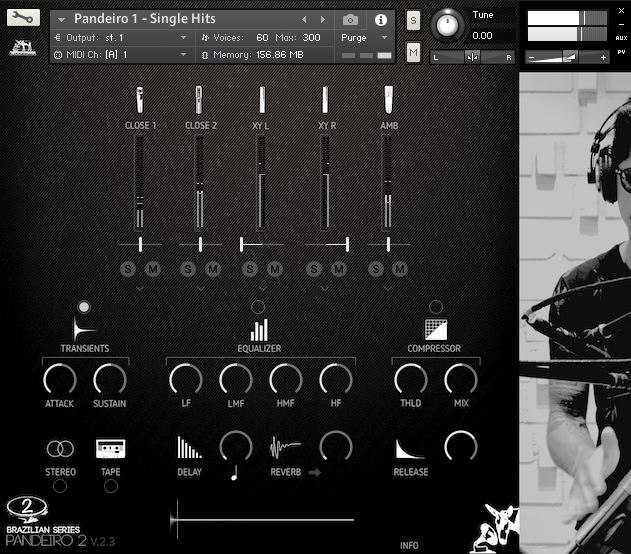Screen dimensions: 631x554
Task: Expand the CLOSE 2 channel chevron
Action: click(x=200, y=288)
